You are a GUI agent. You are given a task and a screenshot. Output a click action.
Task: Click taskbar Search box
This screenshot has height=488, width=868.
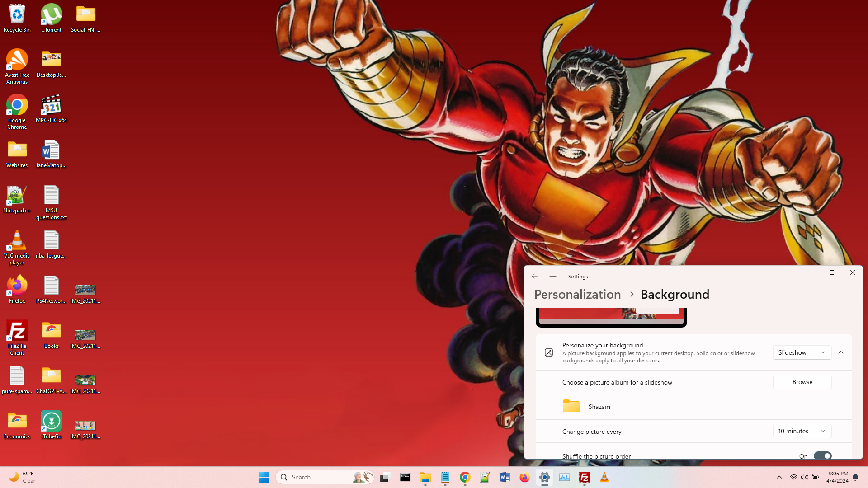[325, 477]
